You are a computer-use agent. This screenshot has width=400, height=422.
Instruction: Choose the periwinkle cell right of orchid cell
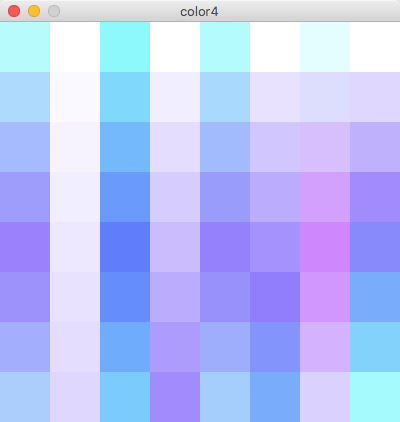point(375,247)
